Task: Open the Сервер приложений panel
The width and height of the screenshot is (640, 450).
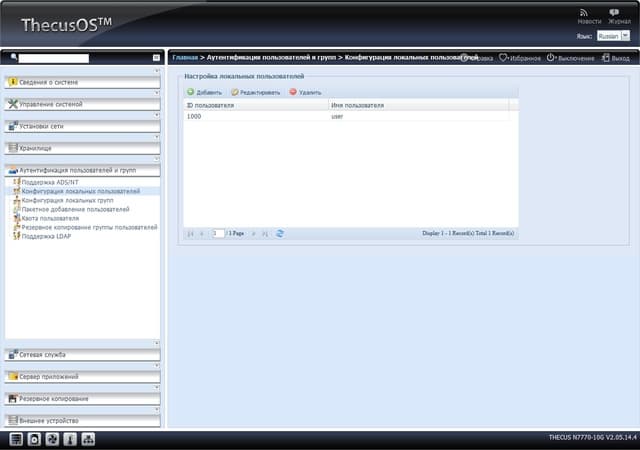Action: [x=82, y=377]
